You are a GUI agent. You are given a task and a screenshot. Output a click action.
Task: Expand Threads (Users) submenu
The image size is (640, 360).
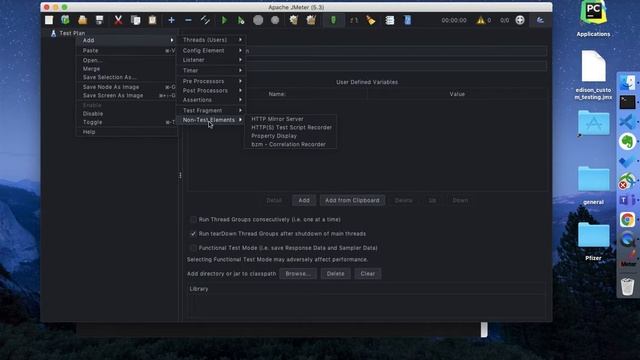point(211,40)
